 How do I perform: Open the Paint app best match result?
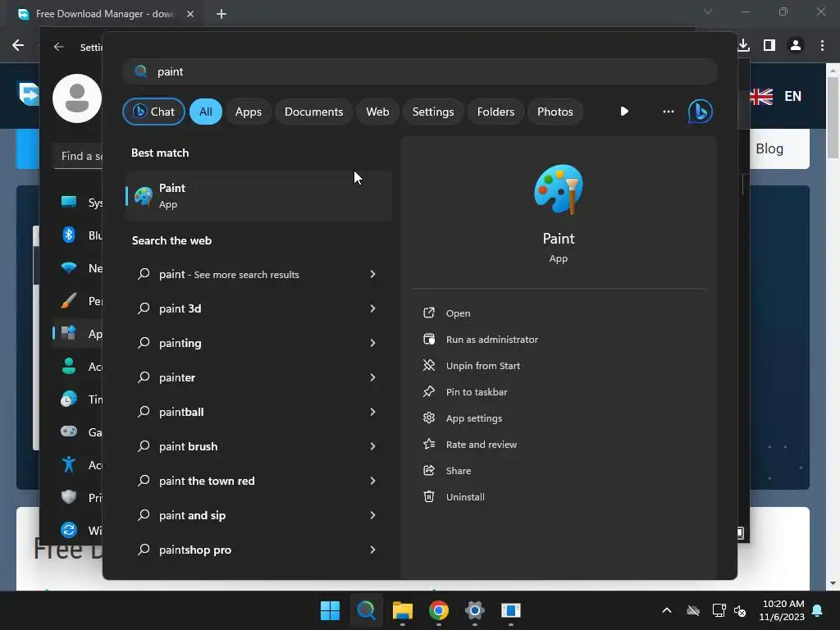pos(259,195)
